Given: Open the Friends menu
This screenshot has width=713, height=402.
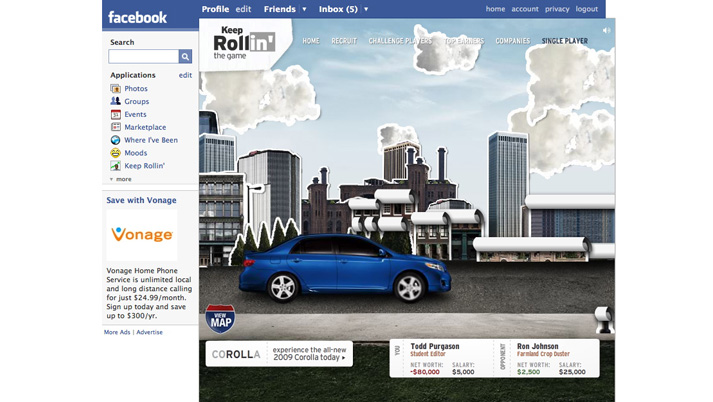Looking at the screenshot, I should (280, 9).
